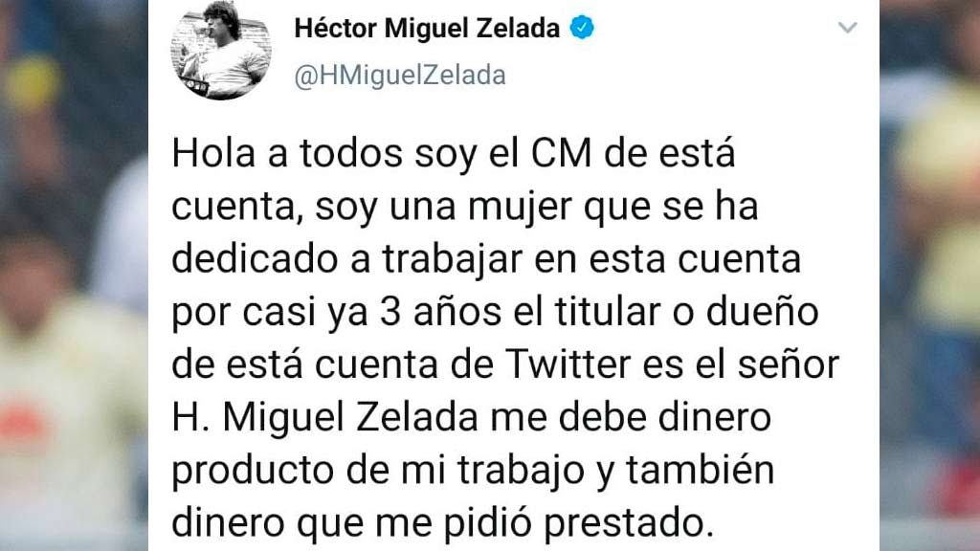Click the display name Héctor Miguel Zelada

tap(427, 30)
